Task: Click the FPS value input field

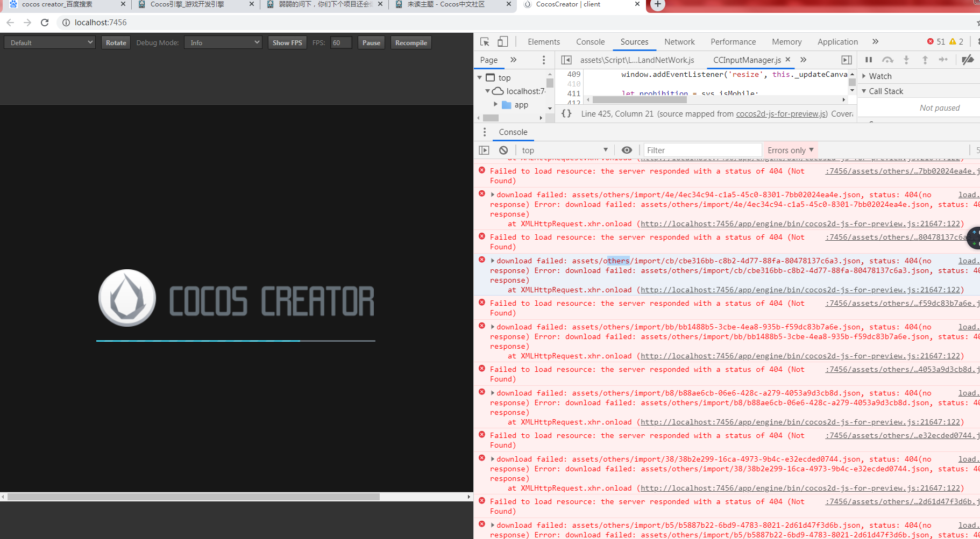Action: click(341, 42)
